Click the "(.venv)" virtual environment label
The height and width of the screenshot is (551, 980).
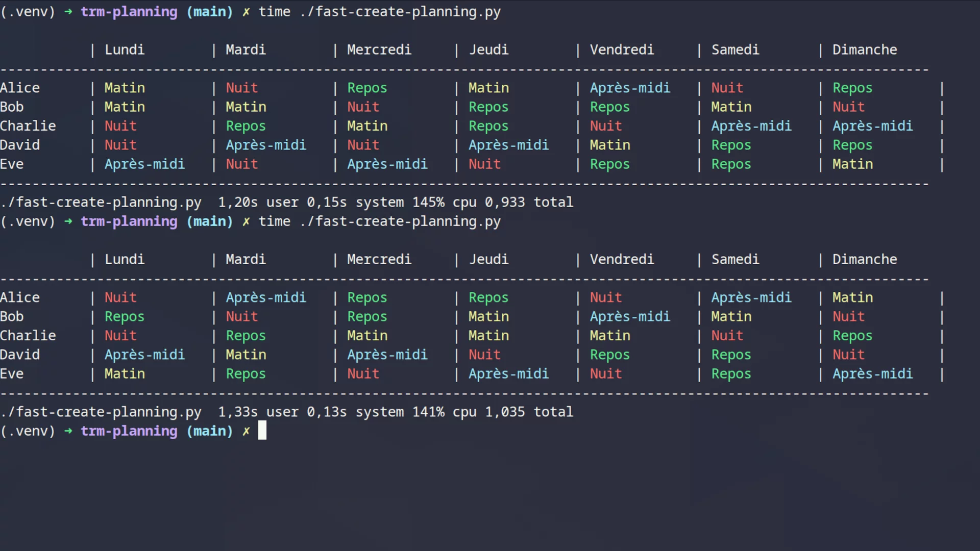pos(28,12)
